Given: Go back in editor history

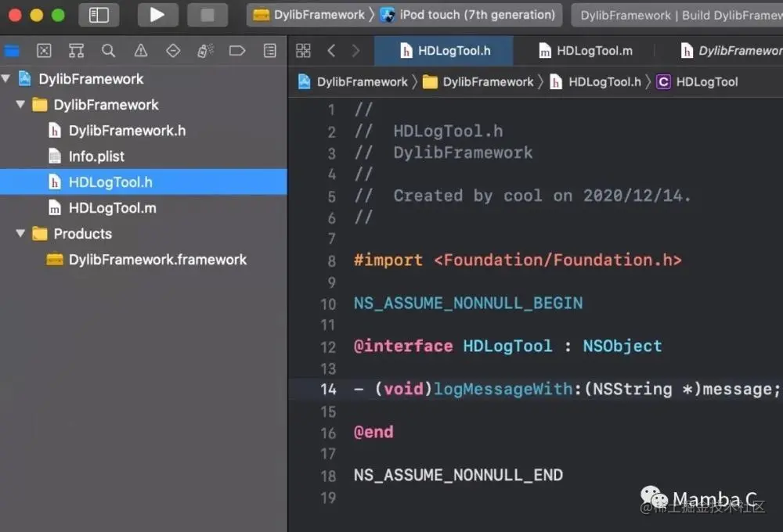Looking at the screenshot, I should tap(331, 50).
